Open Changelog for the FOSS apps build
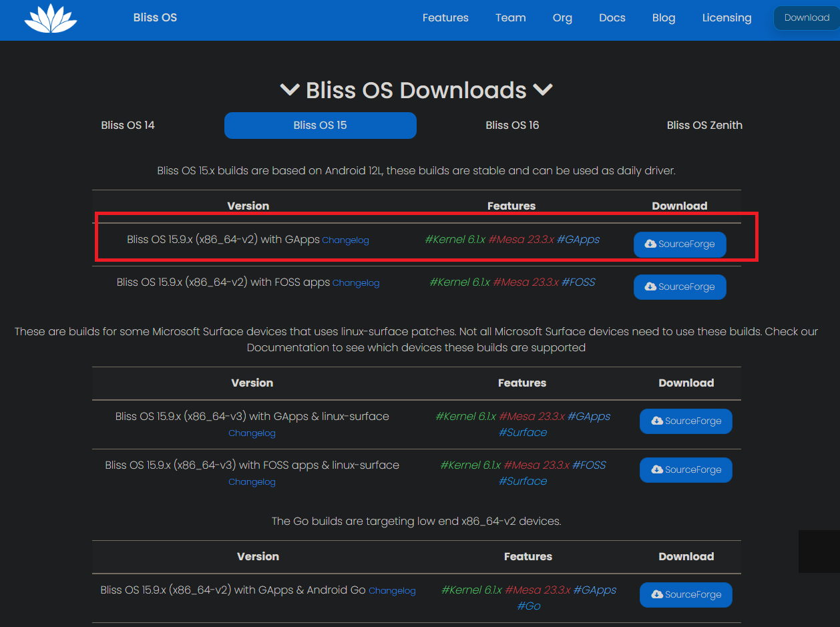The width and height of the screenshot is (840, 627). tap(356, 283)
